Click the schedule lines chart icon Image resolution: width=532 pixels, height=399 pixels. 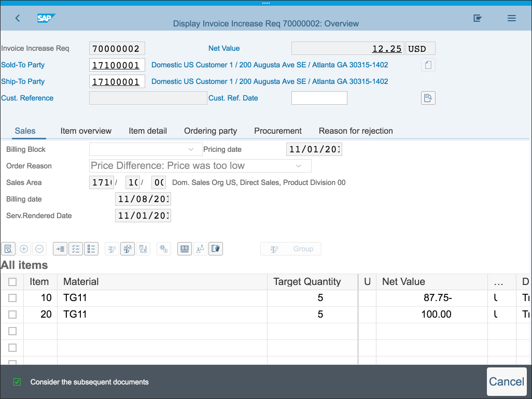pyautogui.click(x=143, y=249)
